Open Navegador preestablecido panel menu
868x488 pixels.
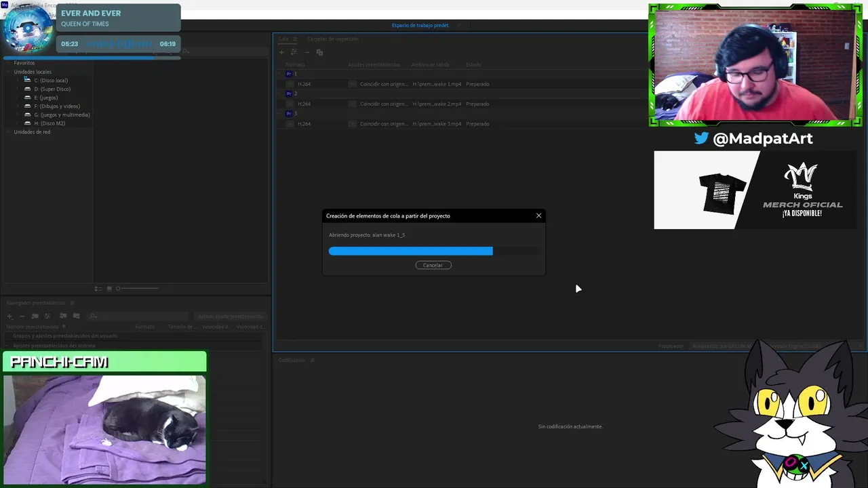pyautogui.click(x=73, y=303)
